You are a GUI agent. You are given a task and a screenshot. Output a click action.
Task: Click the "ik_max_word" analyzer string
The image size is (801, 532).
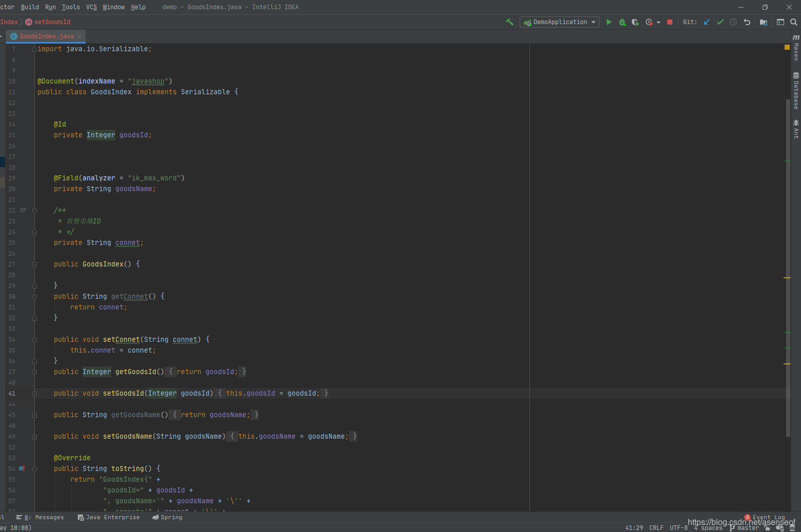pyautogui.click(x=154, y=178)
